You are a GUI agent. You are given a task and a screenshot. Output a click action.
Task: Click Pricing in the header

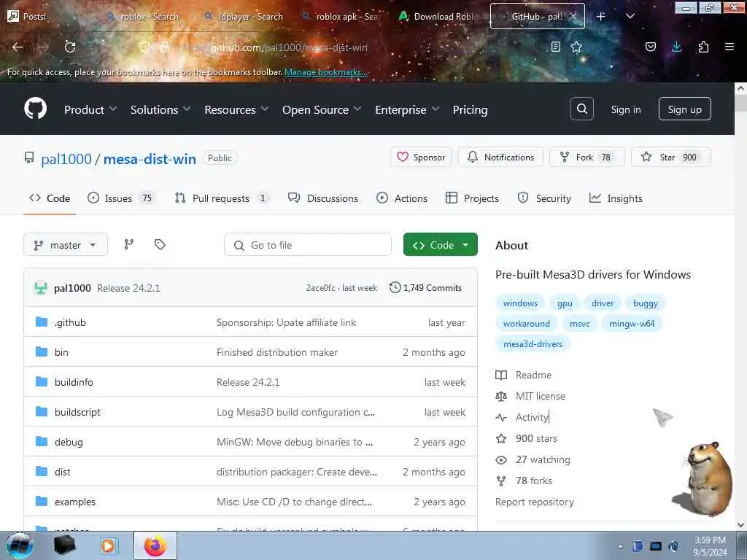[x=470, y=109]
